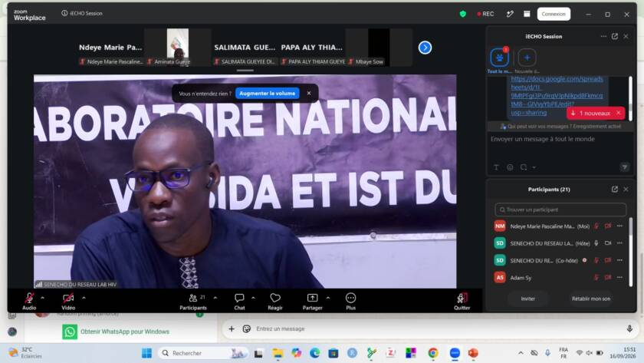Pop out the Participants panel
The image size is (644, 363).
point(615,189)
